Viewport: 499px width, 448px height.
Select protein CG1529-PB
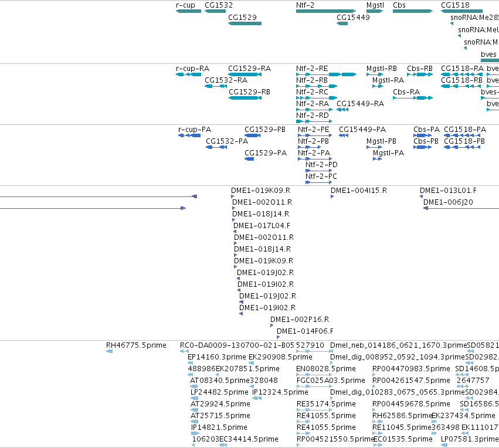[x=265, y=130]
